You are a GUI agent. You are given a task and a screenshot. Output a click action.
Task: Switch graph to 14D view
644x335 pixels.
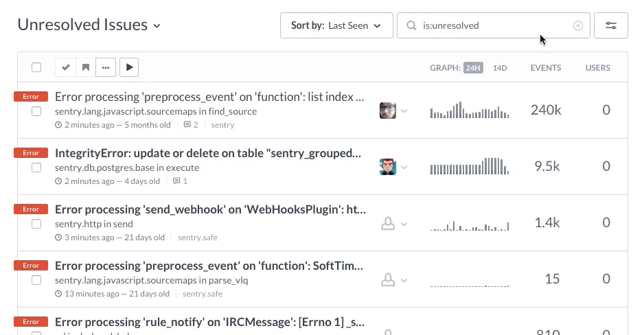(x=500, y=68)
